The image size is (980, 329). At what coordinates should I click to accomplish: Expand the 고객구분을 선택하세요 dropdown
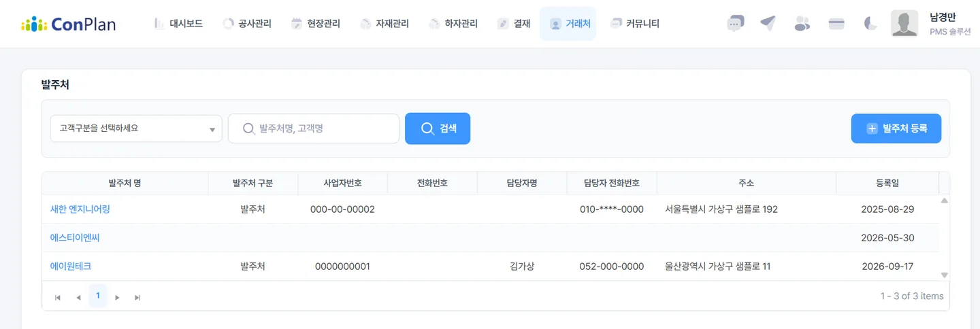click(136, 128)
